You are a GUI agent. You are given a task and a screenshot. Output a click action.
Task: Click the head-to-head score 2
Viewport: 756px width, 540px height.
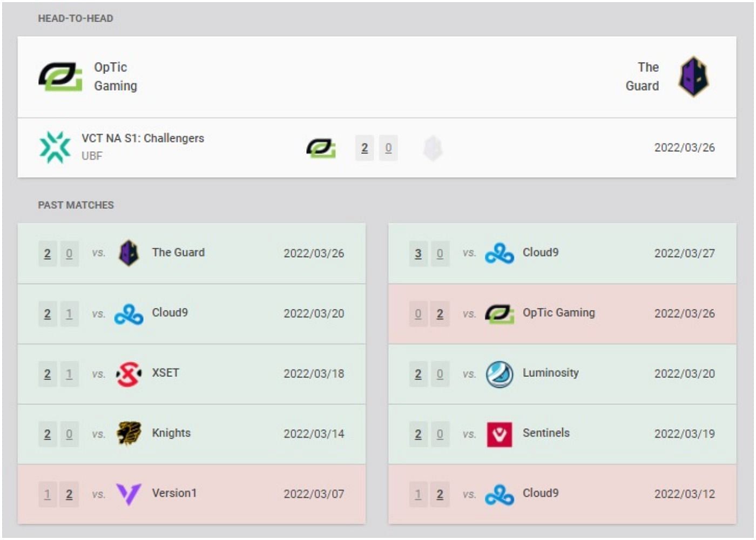364,148
